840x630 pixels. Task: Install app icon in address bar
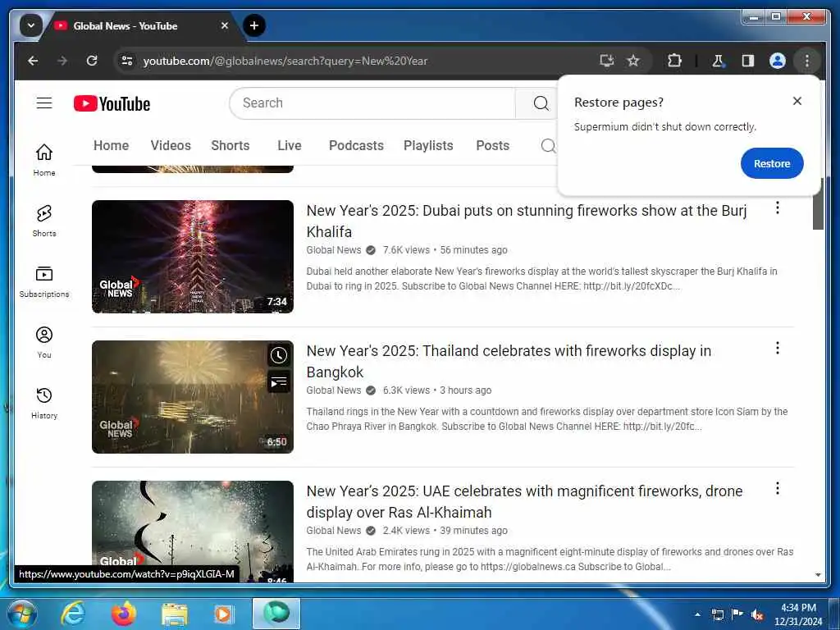point(606,61)
